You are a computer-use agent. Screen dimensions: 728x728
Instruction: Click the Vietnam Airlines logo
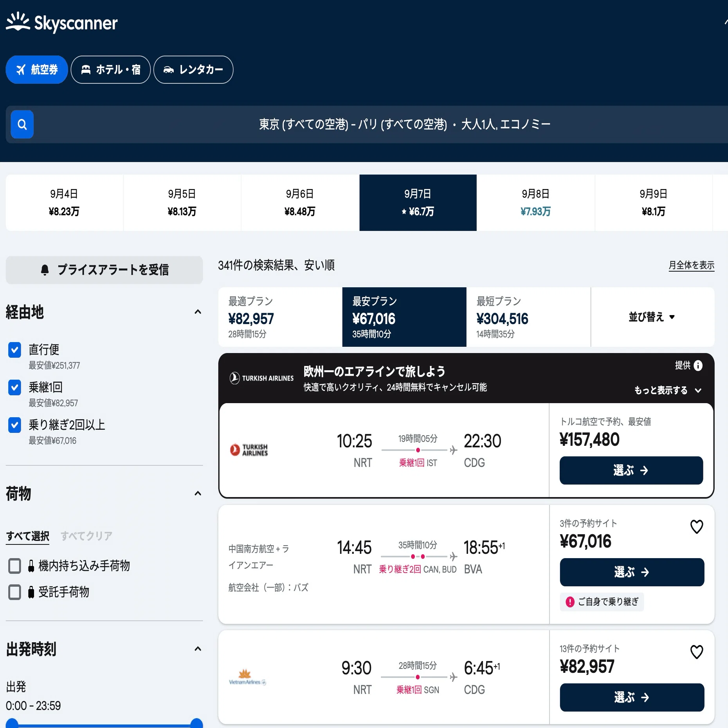(x=247, y=677)
